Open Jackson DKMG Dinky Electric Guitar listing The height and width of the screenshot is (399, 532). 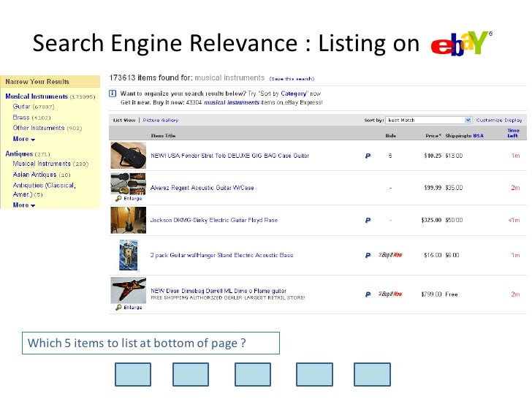tap(213, 220)
